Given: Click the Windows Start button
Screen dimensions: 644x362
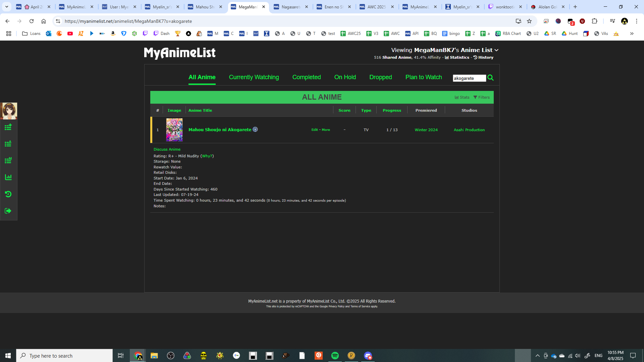Looking at the screenshot, I should click(x=8, y=356).
